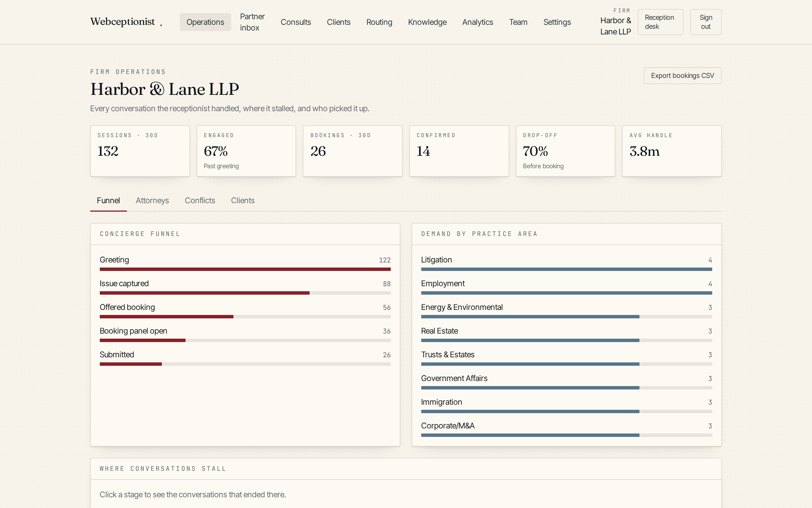Click the Corporate/M&A row
Viewport: 812px width, 508px height.
[566, 429]
